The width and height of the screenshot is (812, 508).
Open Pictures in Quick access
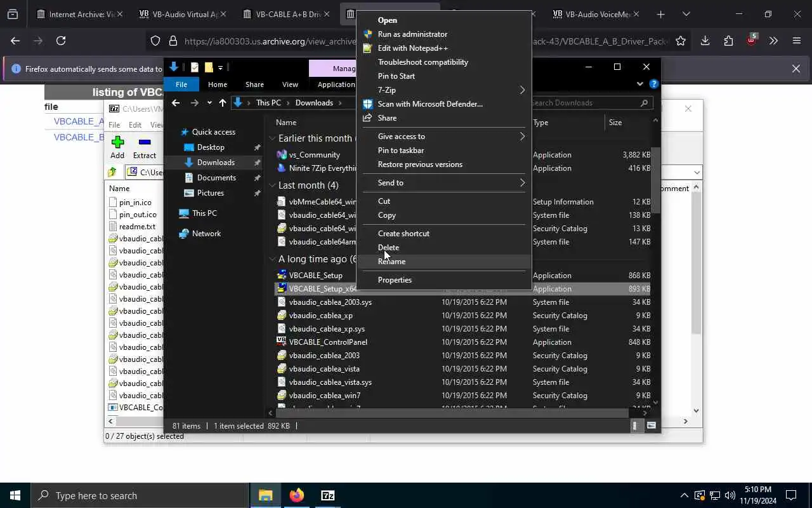click(210, 193)
